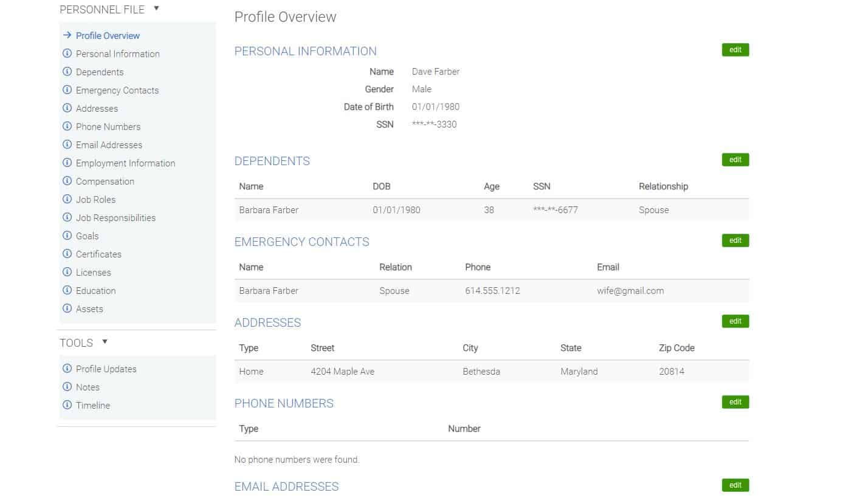Select Addresses in the sidebar
This screenshot has height=504, width=866.
point(97,109)
